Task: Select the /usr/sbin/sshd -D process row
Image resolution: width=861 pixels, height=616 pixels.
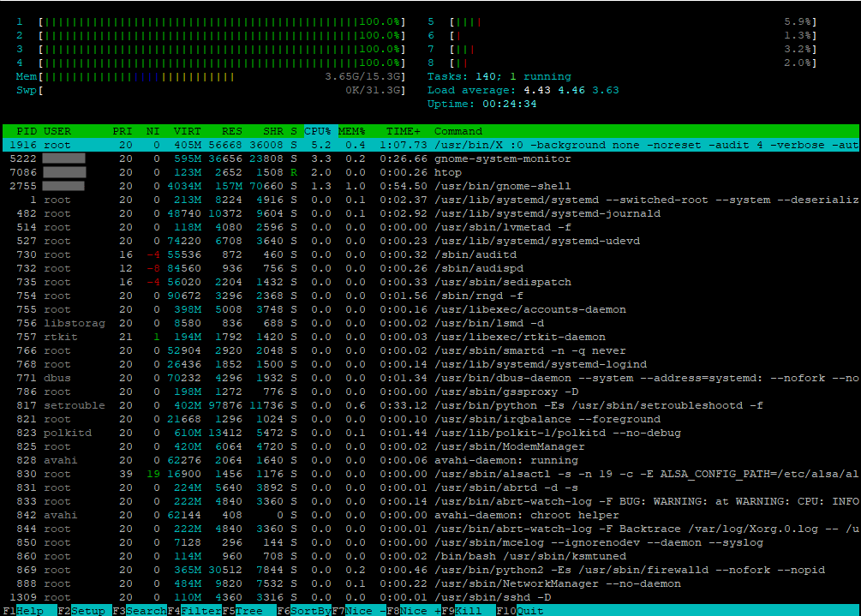Action: coord(430,598)
